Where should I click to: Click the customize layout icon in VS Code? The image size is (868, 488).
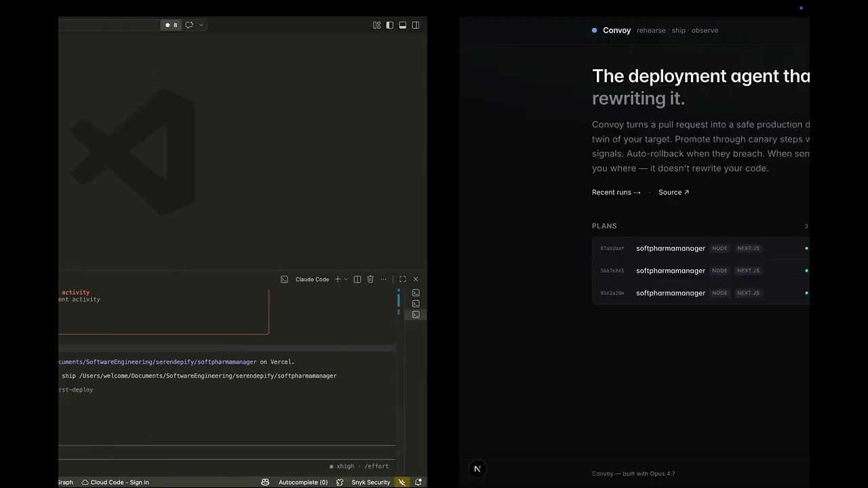click(x=377, y=25)
